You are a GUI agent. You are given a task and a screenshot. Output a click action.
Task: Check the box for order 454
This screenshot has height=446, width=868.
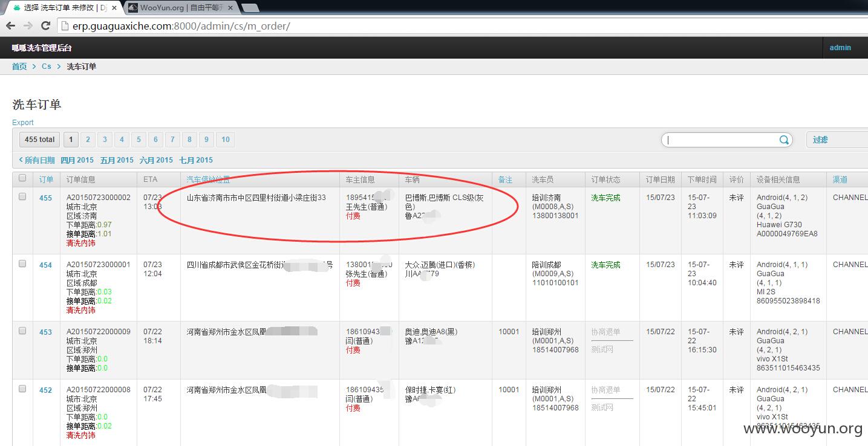coord(22,263)
